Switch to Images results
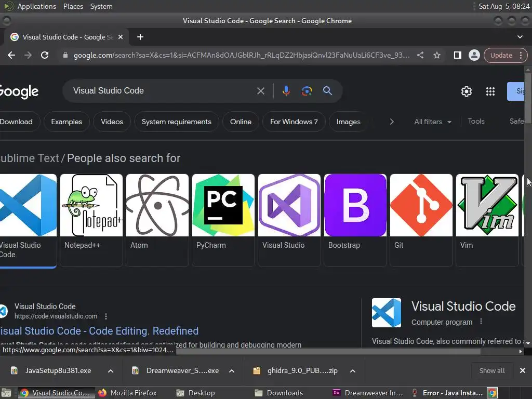Viewport: 532px width, 399px height. (x=349, y=122)
